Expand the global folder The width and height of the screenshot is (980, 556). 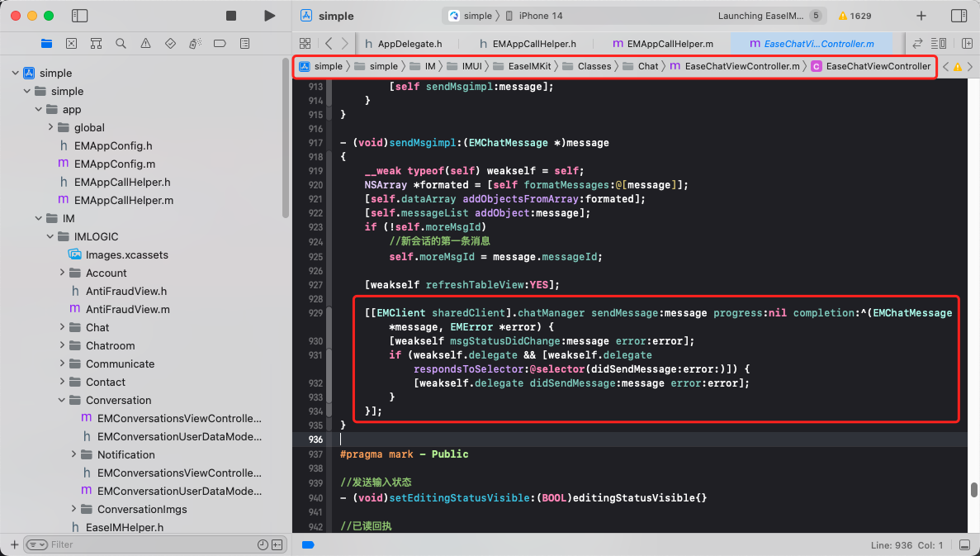coord(51,127)
